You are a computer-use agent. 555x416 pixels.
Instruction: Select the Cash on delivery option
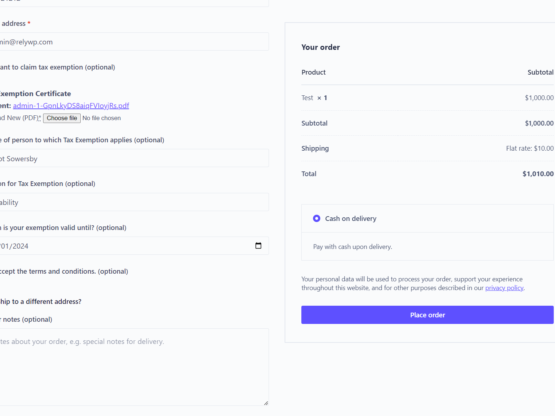coord(316,218)
